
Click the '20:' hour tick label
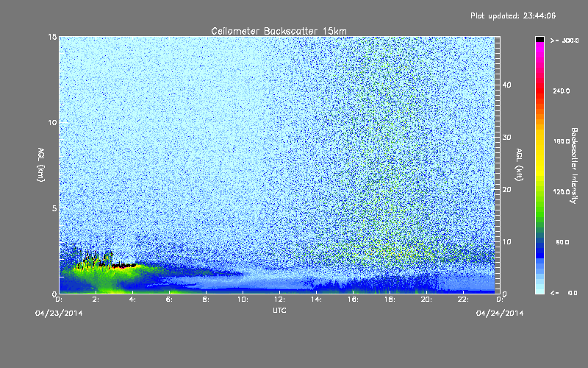click(427, 300)
